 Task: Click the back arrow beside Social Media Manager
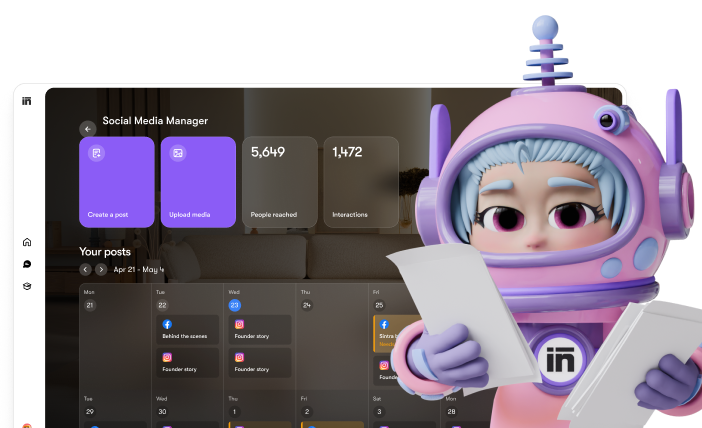click(x=88, y=128)
